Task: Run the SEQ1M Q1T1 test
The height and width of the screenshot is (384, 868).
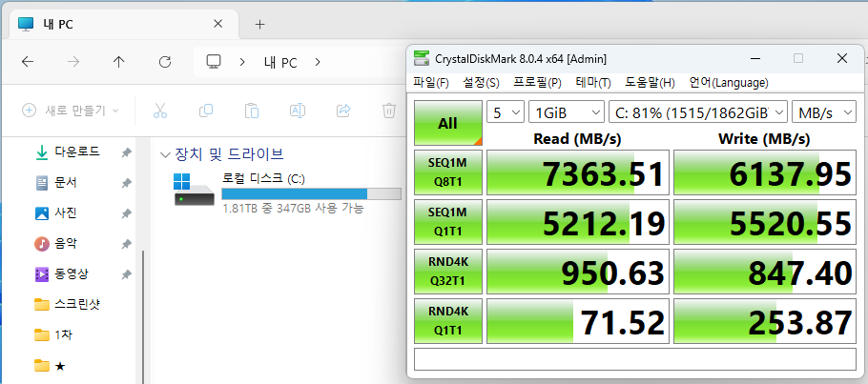Action: click(448, 222)
